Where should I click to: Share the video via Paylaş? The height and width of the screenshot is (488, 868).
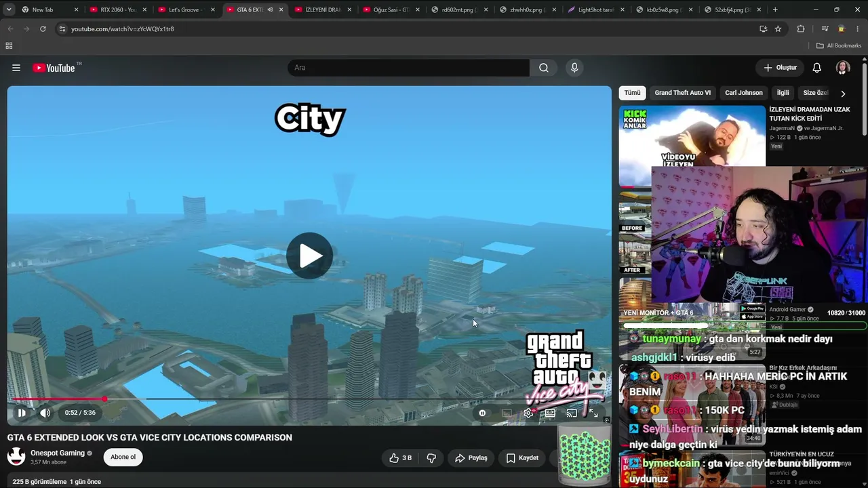[x=471, y=458]
